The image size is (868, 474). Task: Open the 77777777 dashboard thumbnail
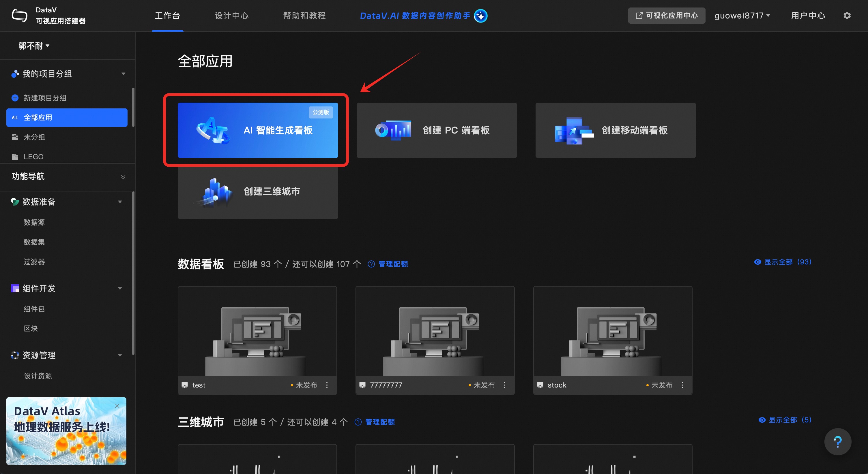[x=435, y=331]
